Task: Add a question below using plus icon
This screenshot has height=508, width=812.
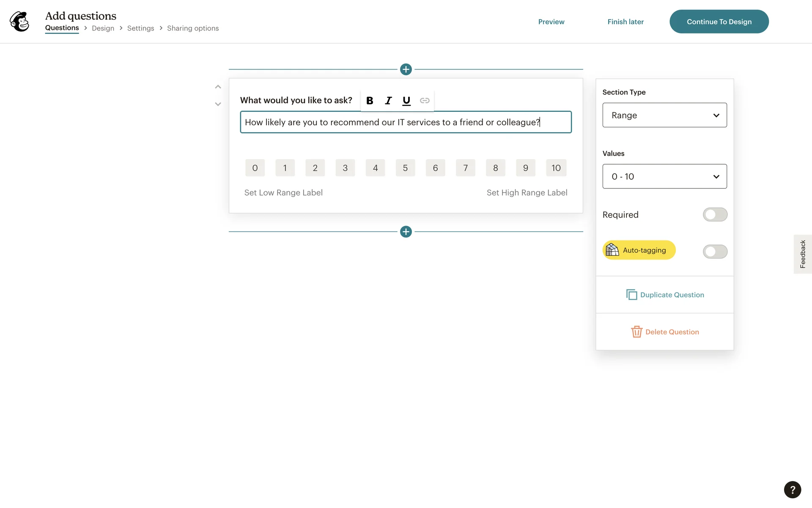Action: click(x=406, y=232)
